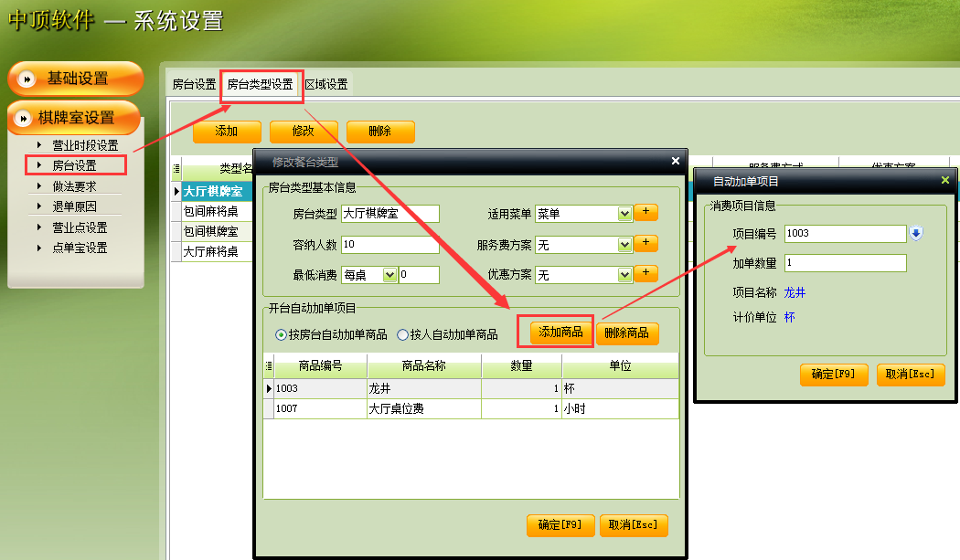This screenshot has height=560, width=960.
Task: Collapse the 棋牌室设置 section
Action: (x=75, y=118)
